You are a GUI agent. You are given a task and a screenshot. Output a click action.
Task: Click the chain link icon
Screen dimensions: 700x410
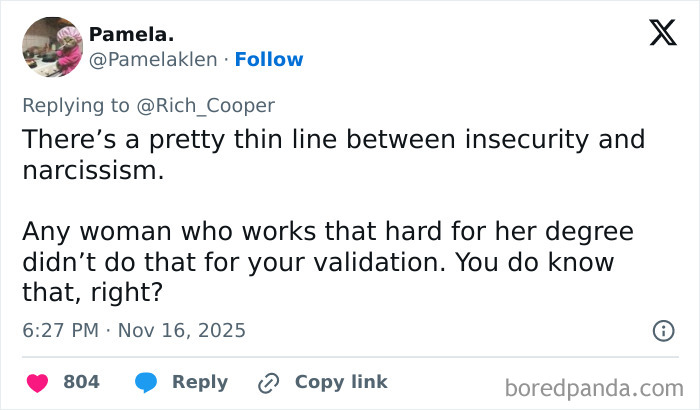pyautogui.click(x=267, y=382)
